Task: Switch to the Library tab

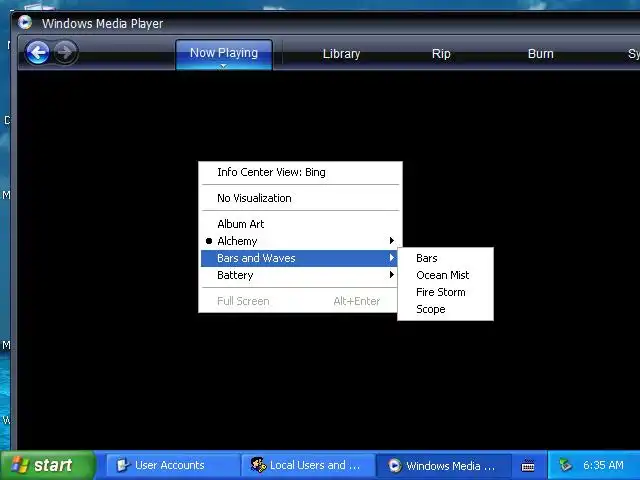Action: tap(341, 53)
